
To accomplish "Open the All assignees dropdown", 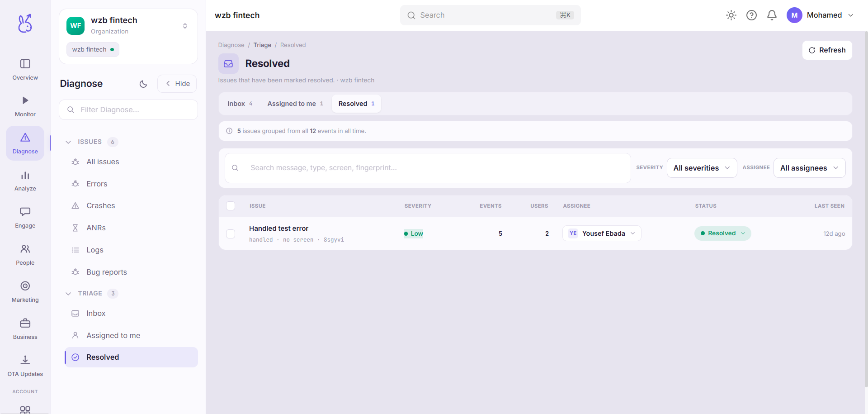I will click(x=809, y=168).
